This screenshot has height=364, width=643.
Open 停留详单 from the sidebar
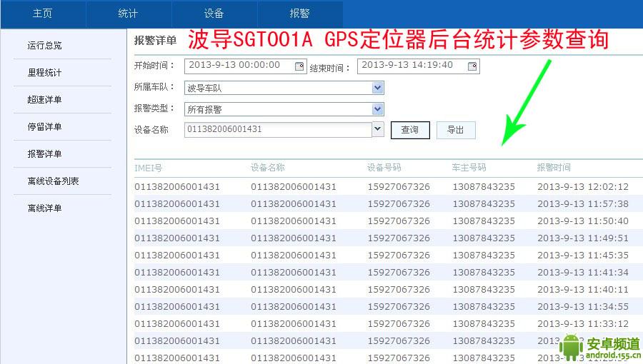click(x=44, y=127)
